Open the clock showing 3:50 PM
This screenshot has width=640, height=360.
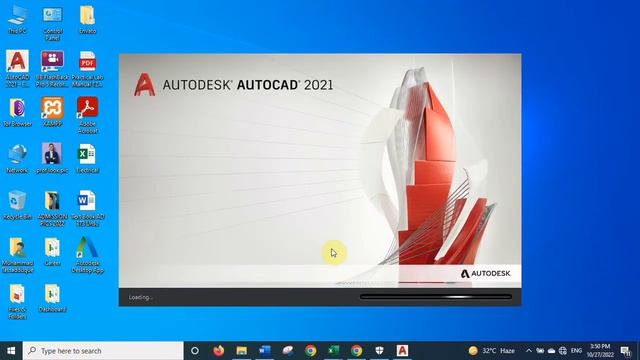pos(600,351)
